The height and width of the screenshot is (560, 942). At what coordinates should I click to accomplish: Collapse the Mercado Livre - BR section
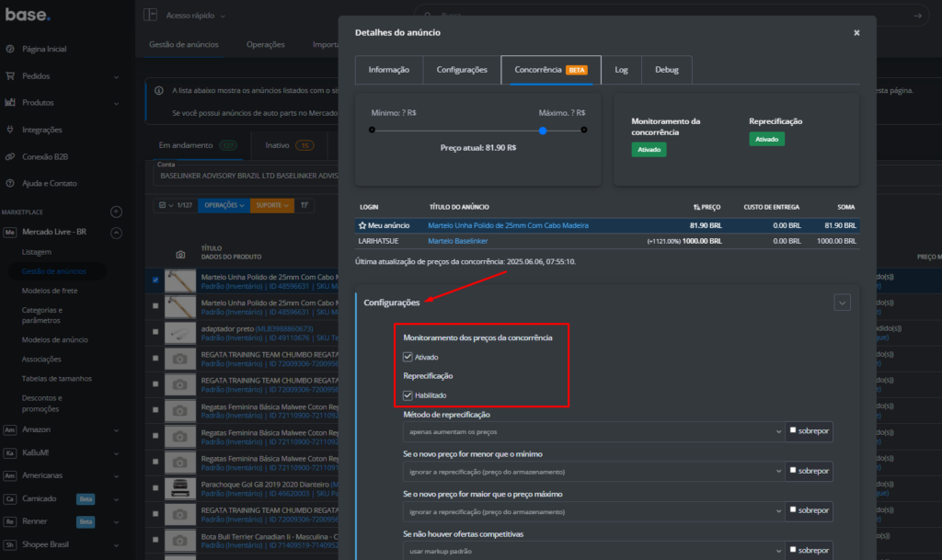click(x=117, y=233)
